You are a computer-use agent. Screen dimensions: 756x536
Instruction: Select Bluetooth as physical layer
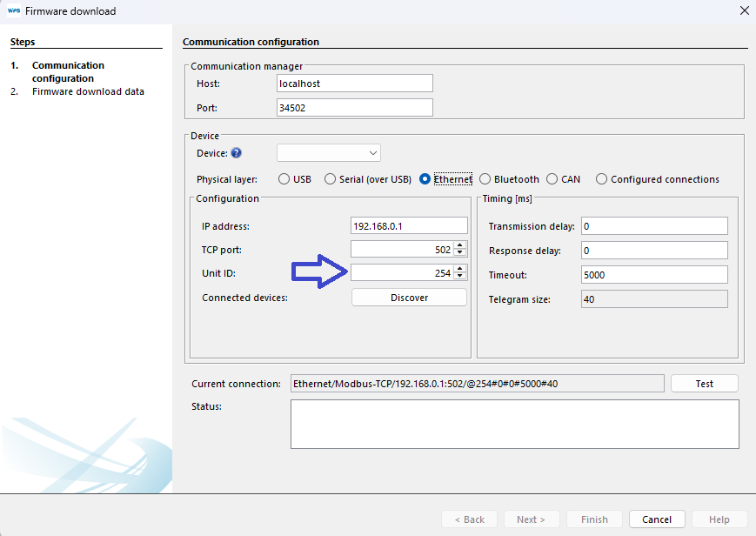(485, 179)
